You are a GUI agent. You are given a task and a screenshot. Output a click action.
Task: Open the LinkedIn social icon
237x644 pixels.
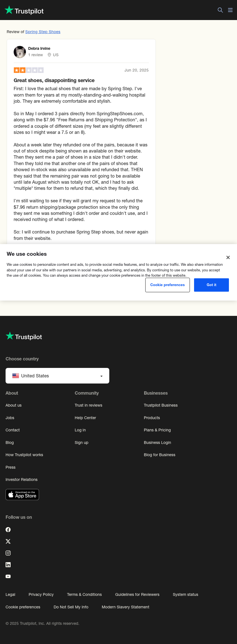(x=8, y=565)
